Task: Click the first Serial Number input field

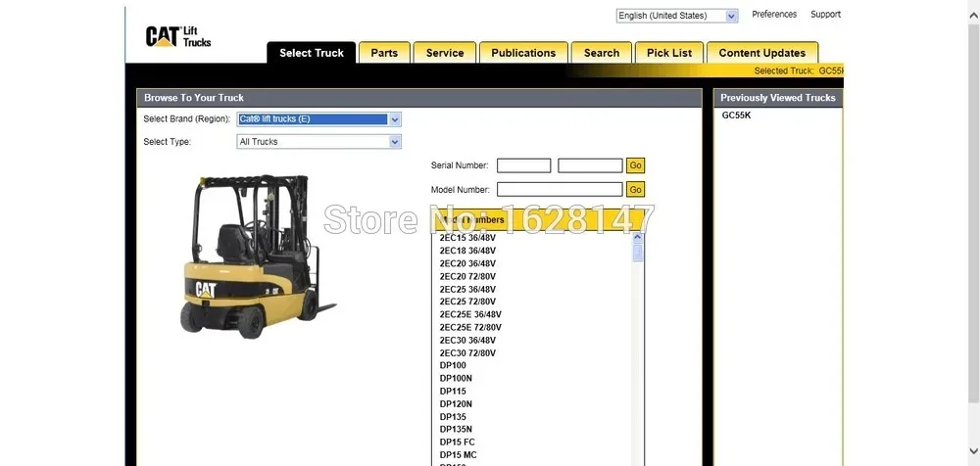Action: click(523, 165)
